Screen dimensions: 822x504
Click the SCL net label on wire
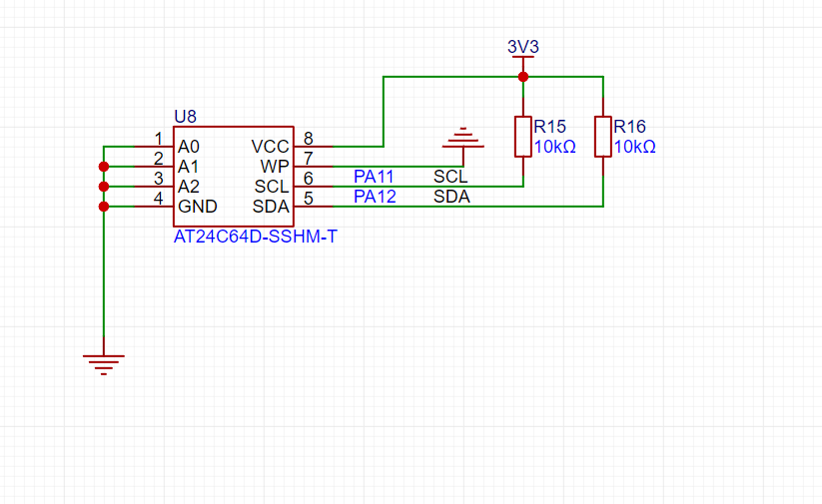tap(450, 177)
